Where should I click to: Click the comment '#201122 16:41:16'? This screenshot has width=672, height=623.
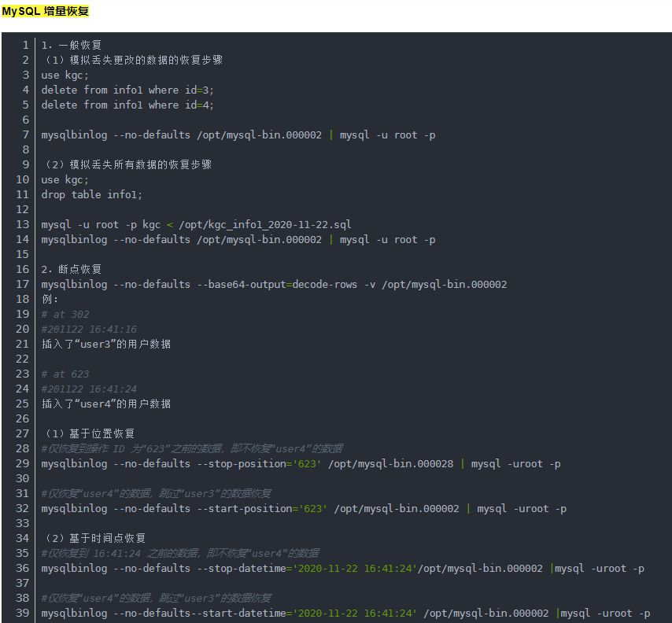[89, 329]
